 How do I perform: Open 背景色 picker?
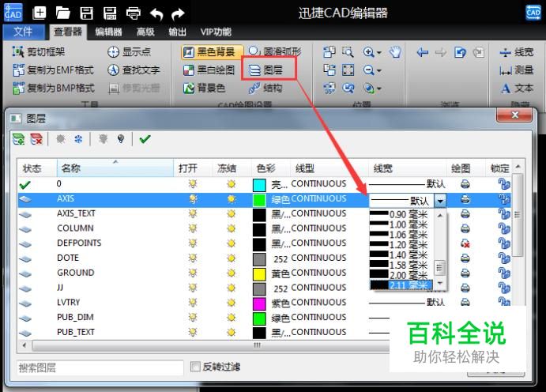coord(204,88)
